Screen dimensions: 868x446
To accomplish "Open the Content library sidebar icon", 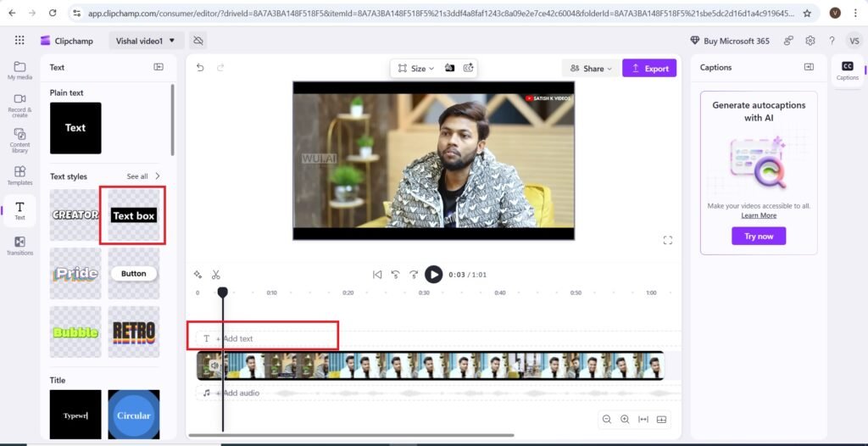I will (19, 139).
